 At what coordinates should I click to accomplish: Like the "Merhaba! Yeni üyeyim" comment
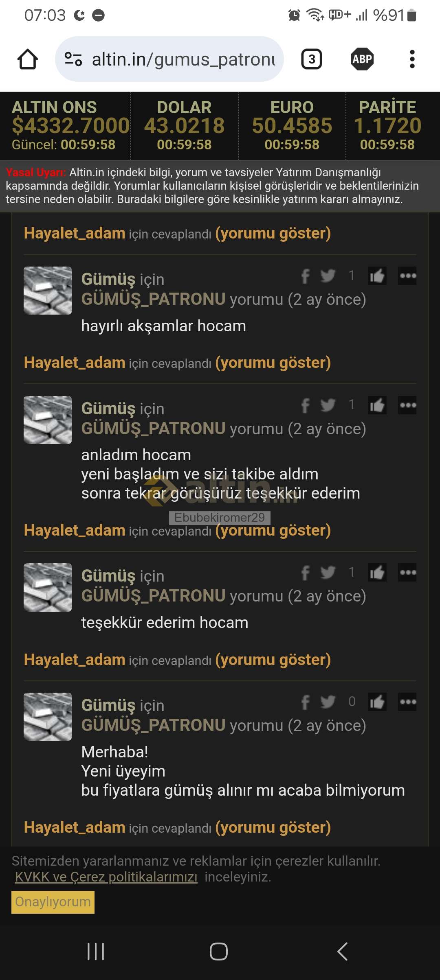point(377,702)
